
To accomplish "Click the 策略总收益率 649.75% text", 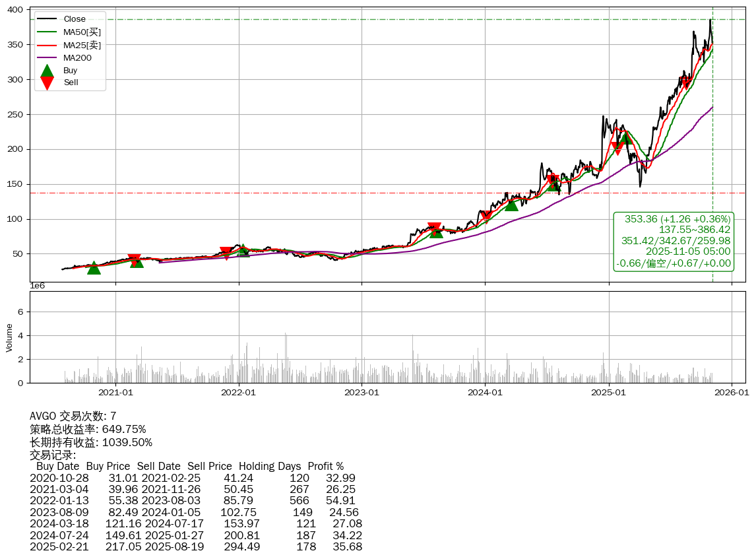I will (88, 429).
